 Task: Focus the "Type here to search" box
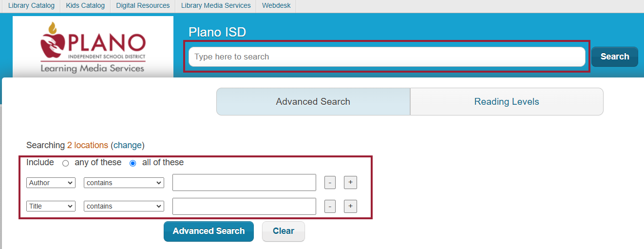(387, 57)
